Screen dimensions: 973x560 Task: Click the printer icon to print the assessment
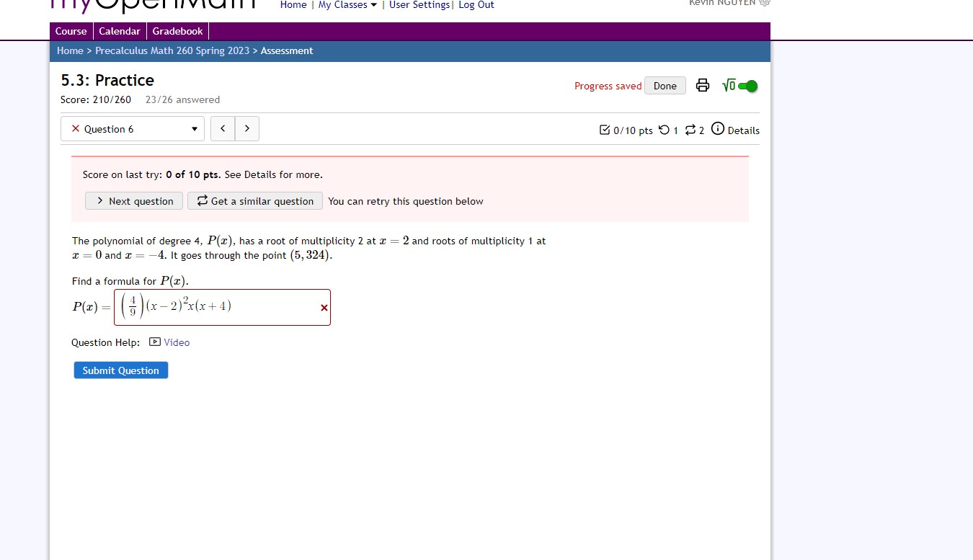coord(702,85)
